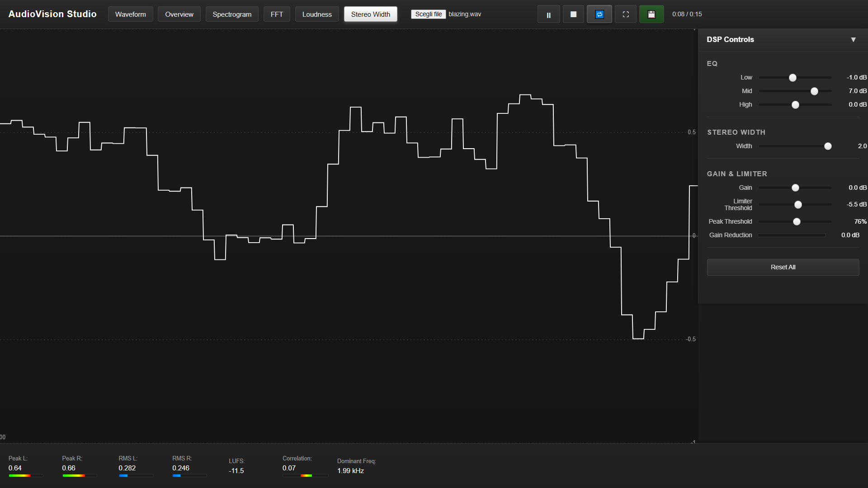Viewport: 868px width, 488px height.
Task: Open the Spectrogram view tab
Action: 232,14
